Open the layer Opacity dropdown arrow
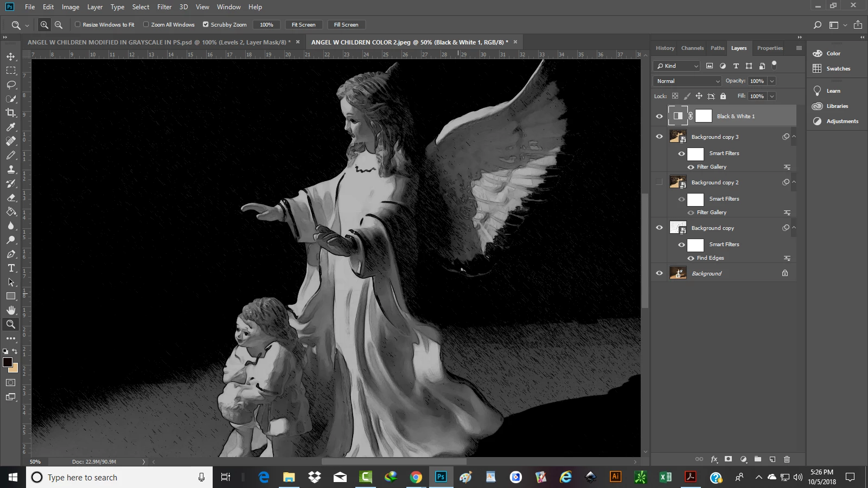 (x=771, y=81)
